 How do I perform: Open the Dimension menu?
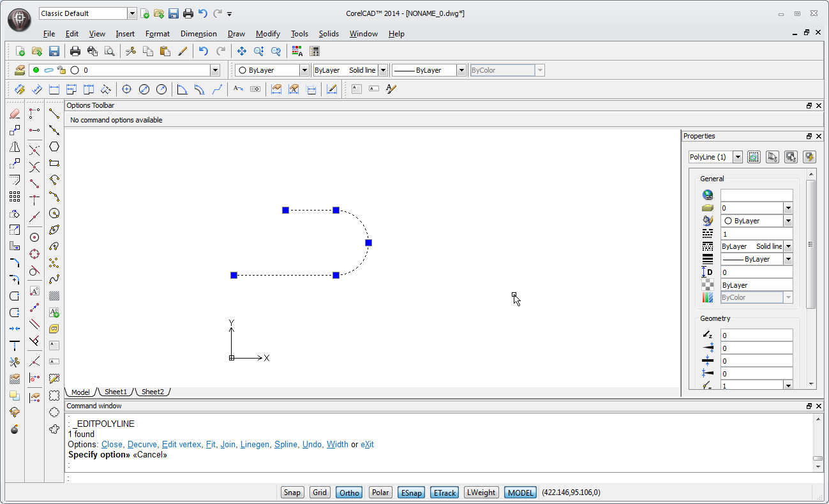pos(198,34)
